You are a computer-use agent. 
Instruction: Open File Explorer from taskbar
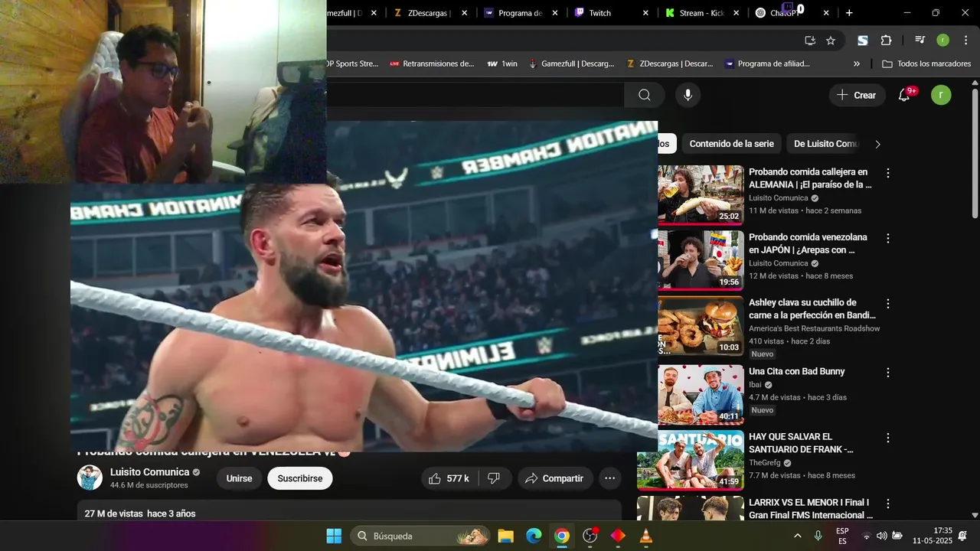(x=505, y=536)
